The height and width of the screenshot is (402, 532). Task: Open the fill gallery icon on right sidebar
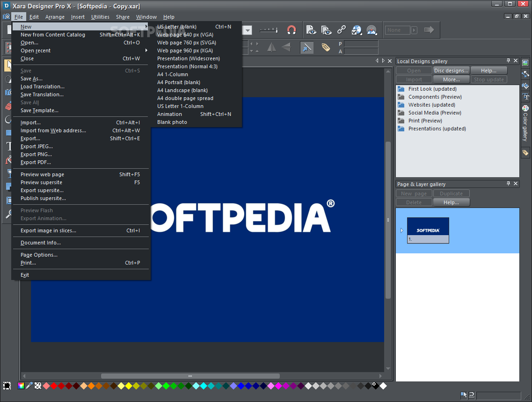pos(525,86)
